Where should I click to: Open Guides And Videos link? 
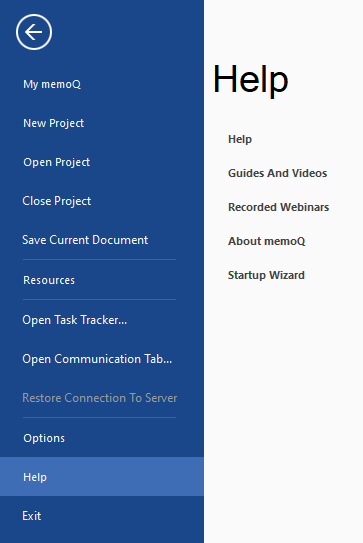pyautogui.click(x=277, y=173)
